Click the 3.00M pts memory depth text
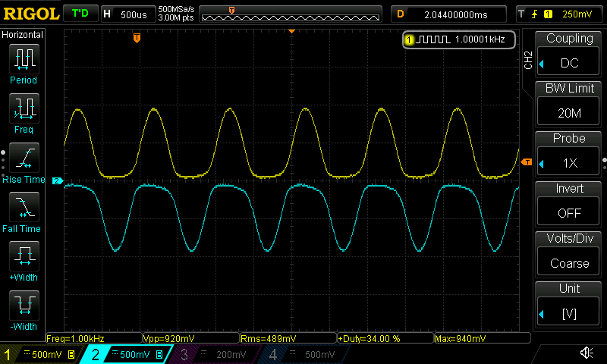 [x=176, y=17]
